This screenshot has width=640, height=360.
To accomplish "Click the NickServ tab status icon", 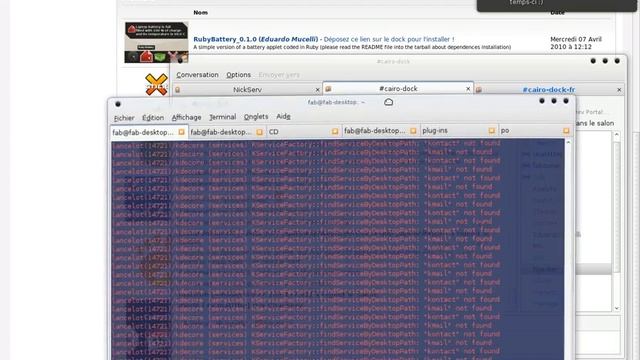I will point(178,89).
